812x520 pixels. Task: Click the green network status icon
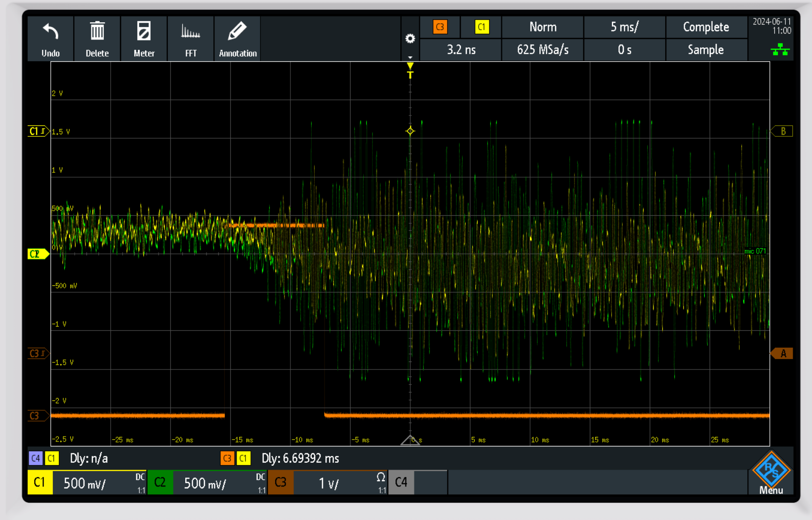[780, 49]
